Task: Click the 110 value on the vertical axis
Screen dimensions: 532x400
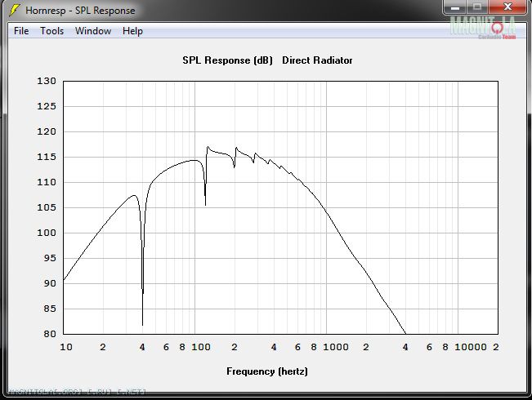Action: coord(47,182)
